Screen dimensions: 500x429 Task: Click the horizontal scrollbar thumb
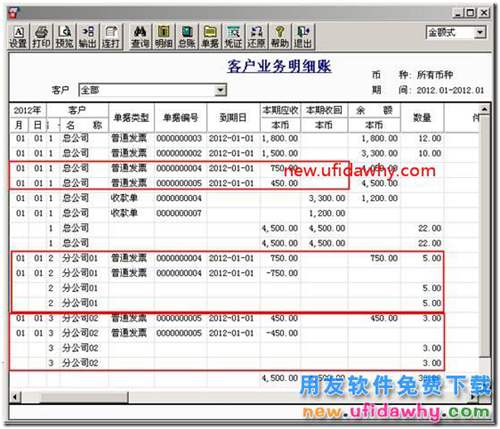click(84, 397)
